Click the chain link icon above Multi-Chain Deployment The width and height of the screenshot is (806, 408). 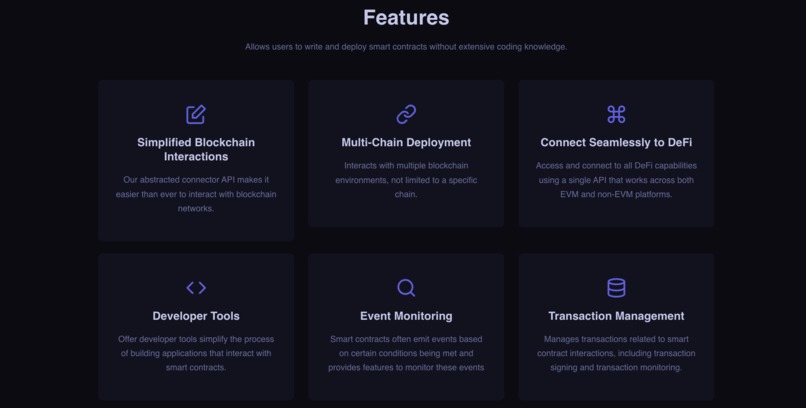tap(406, 115)
